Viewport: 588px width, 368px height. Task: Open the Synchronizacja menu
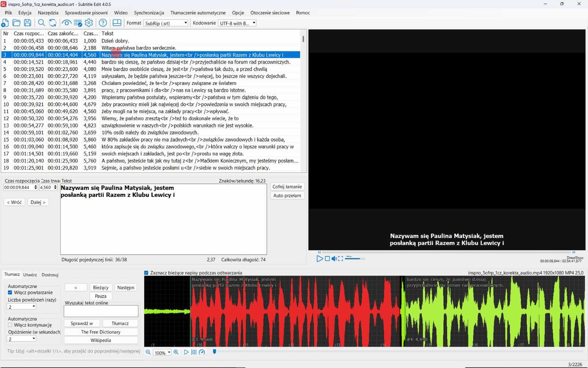[x=149, y=13]
